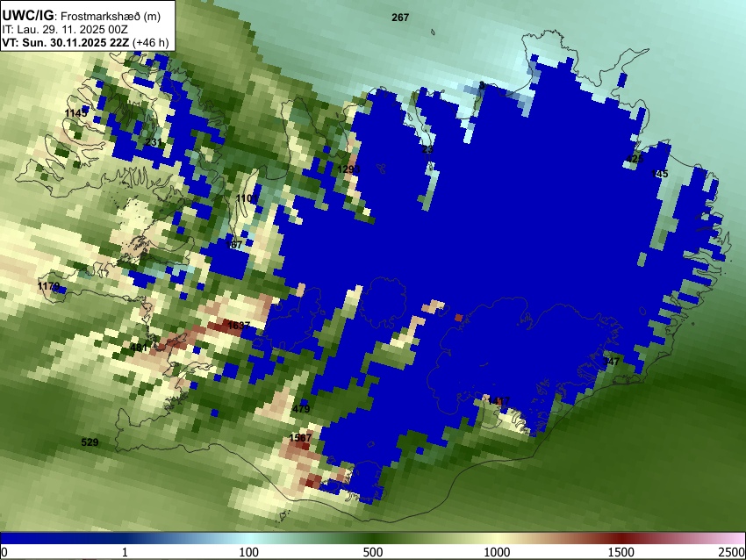Click the 1179 map value
The width and height of the screenshot is (746, 560).
(48, 286)
